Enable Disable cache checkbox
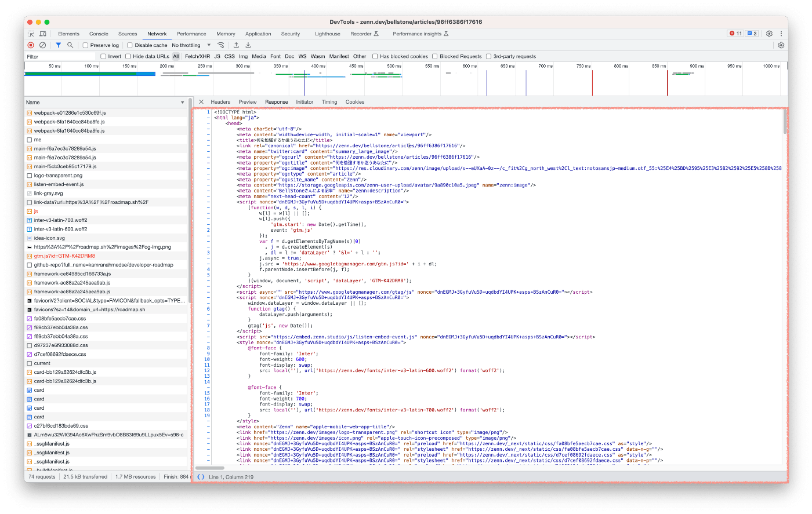812x514 pixels. coord(130,45)
